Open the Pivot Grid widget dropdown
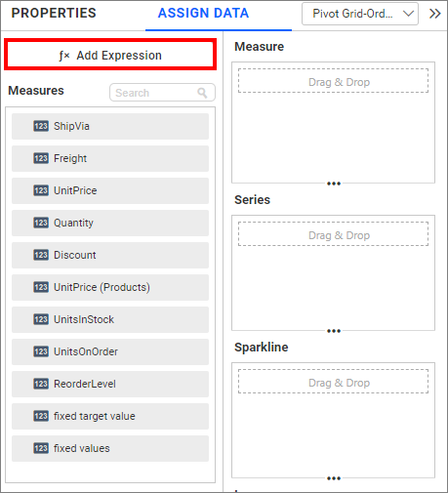Screen dimensions: 448x493 point(360,14)
